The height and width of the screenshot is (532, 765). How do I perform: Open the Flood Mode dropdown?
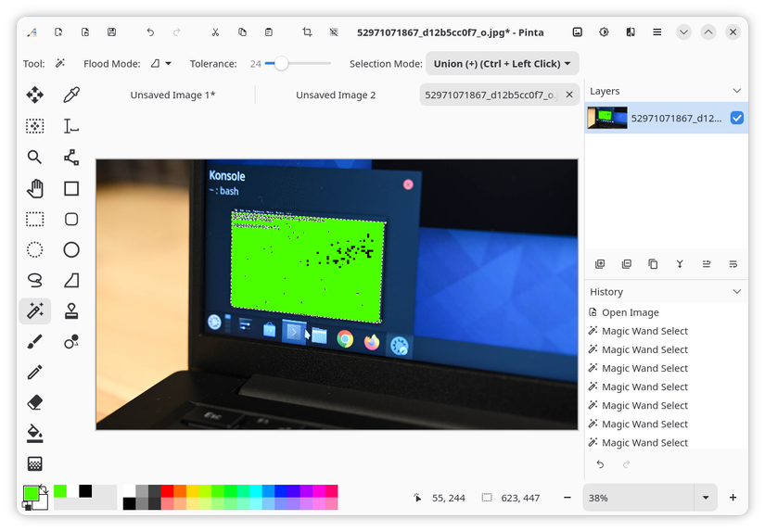pyautogui.click(x=161, y=63)
